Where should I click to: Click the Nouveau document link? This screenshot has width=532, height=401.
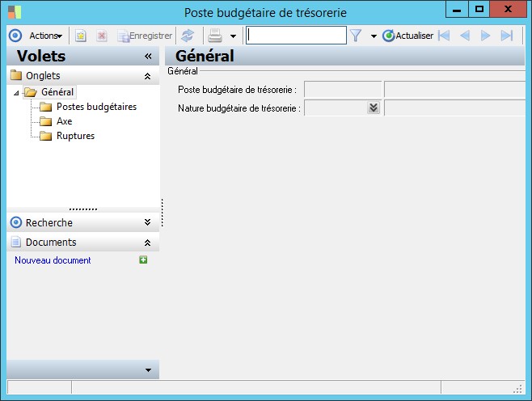click(53, 260)
